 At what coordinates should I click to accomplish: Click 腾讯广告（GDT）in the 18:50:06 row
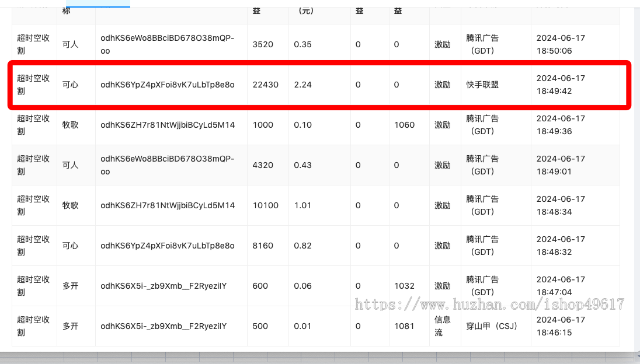(482, 44)
